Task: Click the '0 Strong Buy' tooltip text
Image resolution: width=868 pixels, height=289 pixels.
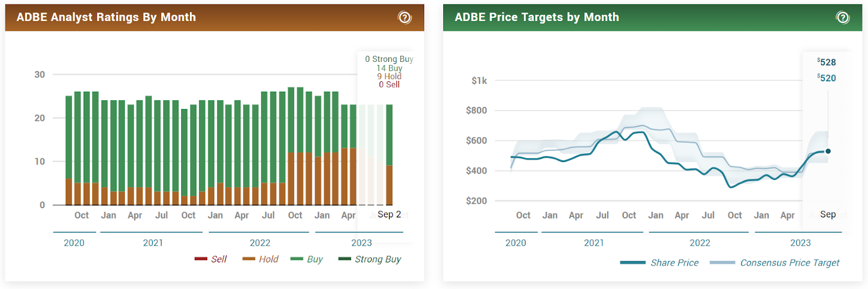Action: 389,59
